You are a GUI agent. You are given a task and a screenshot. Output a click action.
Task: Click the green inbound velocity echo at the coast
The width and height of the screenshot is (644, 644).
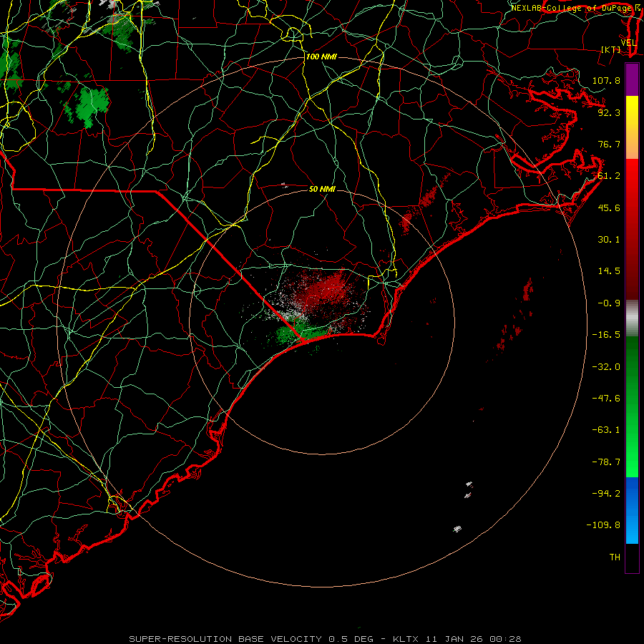pos(302,332)
